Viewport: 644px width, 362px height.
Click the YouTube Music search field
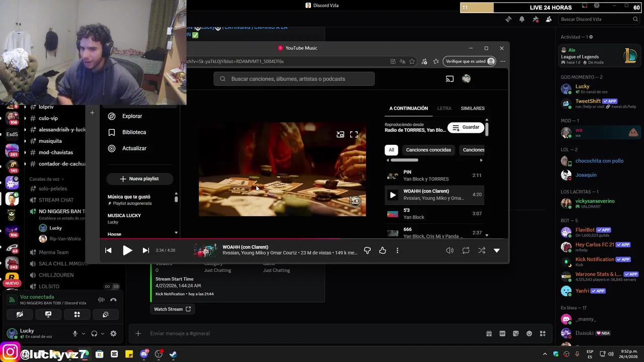click(294, 79)
